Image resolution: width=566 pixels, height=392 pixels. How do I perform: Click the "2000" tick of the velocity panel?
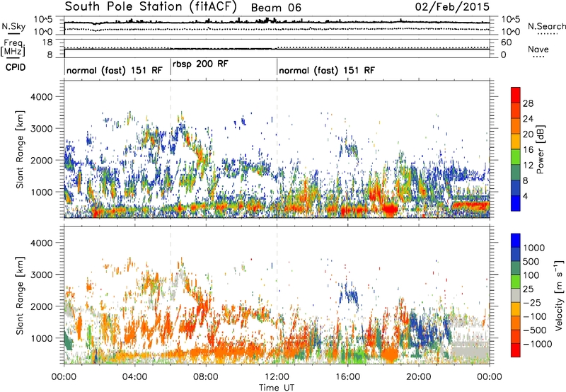pos(41,306)
